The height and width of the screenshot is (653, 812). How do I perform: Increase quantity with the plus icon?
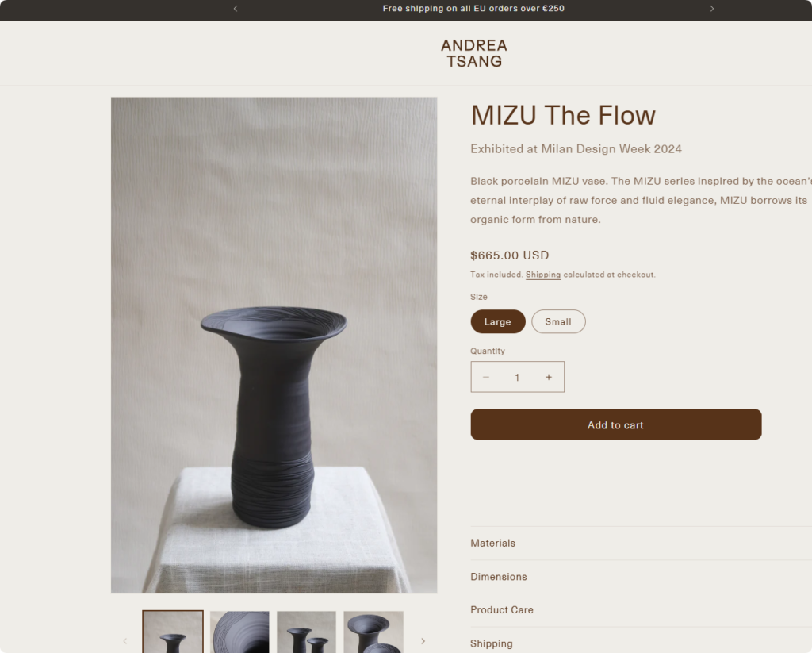pos(548,377)
